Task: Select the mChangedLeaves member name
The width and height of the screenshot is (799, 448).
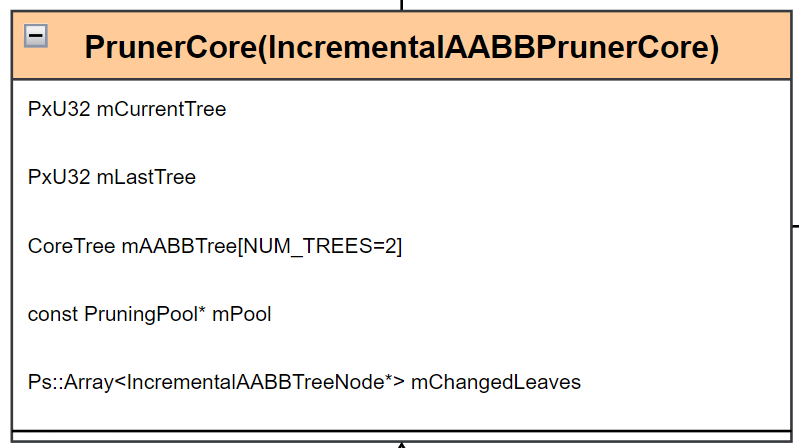Action: (496, 382)
